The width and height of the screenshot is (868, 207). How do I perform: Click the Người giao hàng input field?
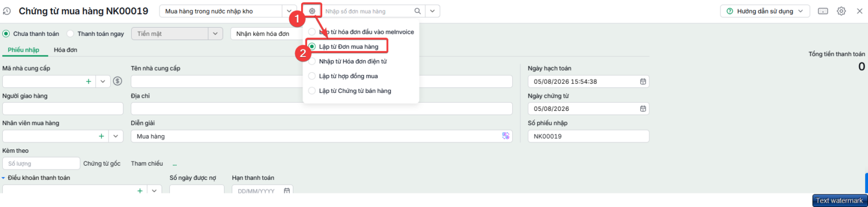(x=63, y=109)
